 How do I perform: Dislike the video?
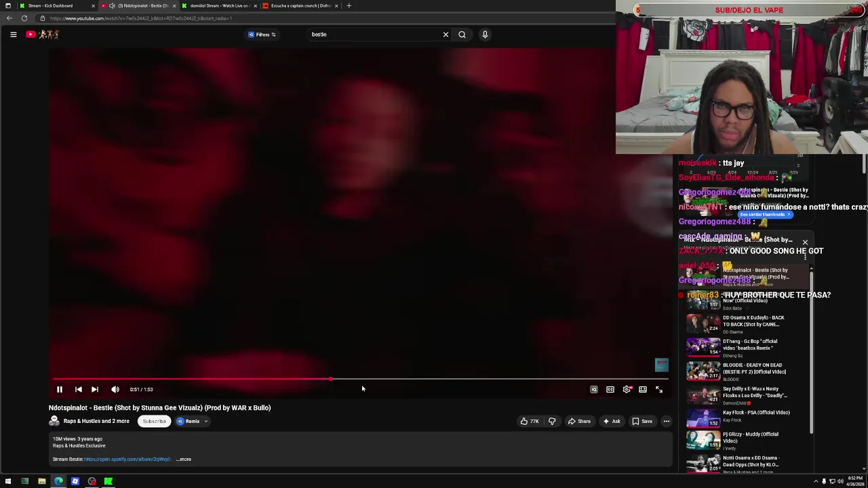552,421
